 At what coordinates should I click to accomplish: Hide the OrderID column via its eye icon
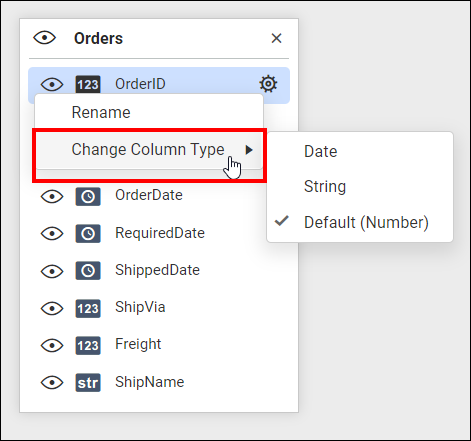(x=52, y=84)
